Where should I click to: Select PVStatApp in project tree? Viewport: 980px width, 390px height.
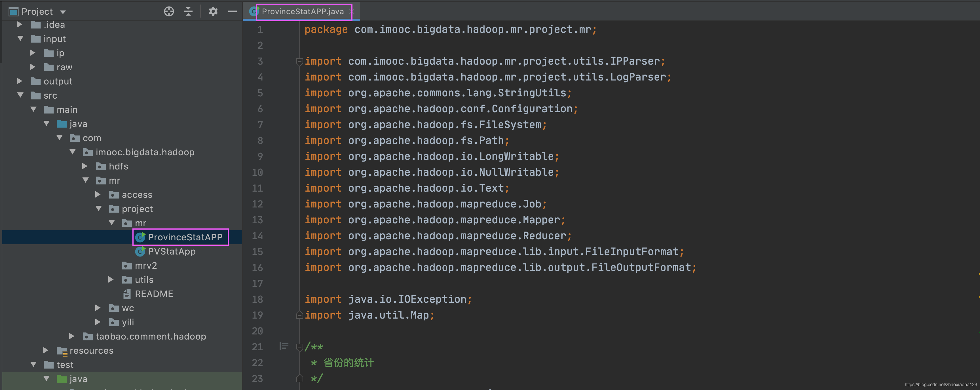172,251
